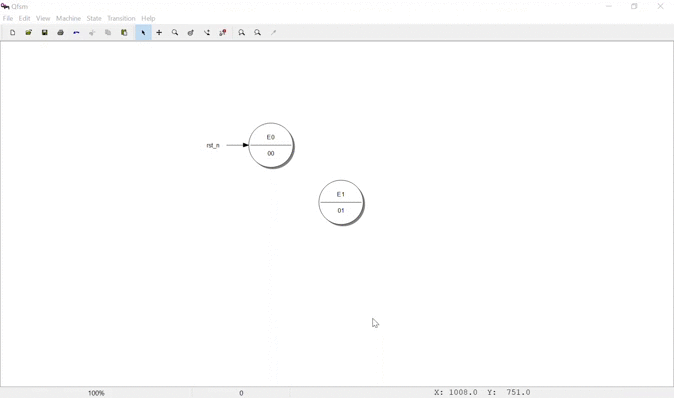Screen dimensions: 674x398
Task: Select state E1 on the canvas
Action: tap(341, 202)
